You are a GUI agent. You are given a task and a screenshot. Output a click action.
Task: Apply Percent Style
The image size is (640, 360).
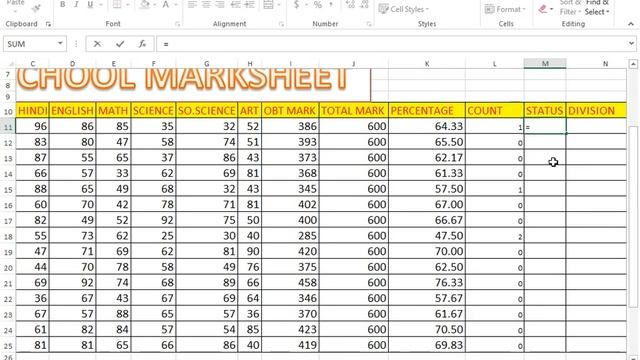click(318, 4)
